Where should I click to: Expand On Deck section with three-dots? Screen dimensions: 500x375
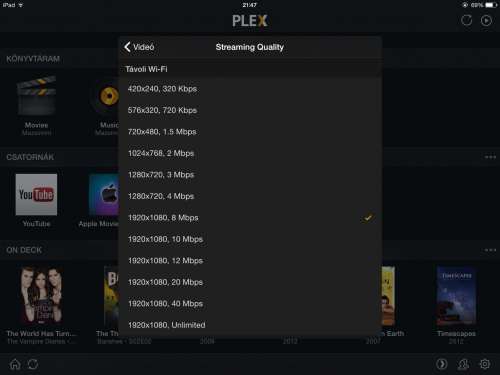pos(490,250)
